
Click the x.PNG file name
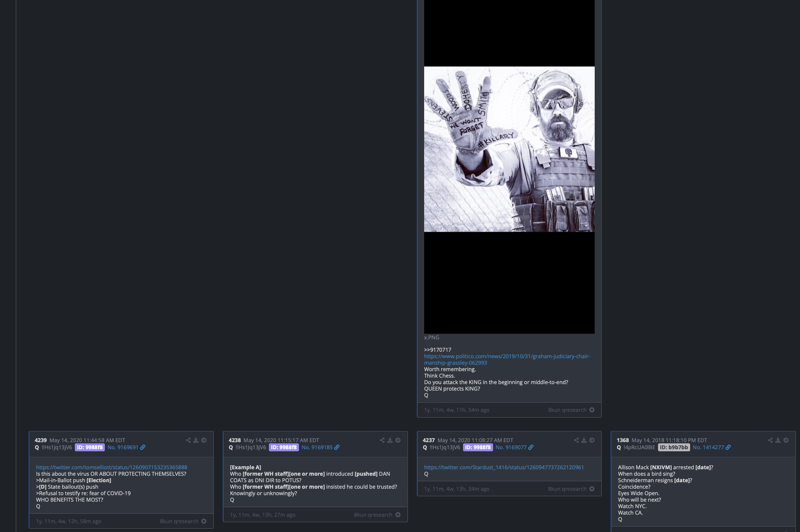click(x=432, y=337)
